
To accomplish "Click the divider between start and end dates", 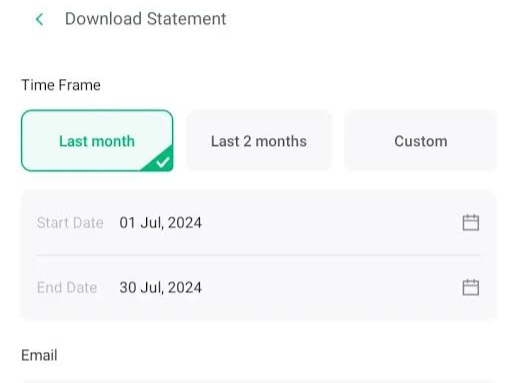I will tap(258, 255).
